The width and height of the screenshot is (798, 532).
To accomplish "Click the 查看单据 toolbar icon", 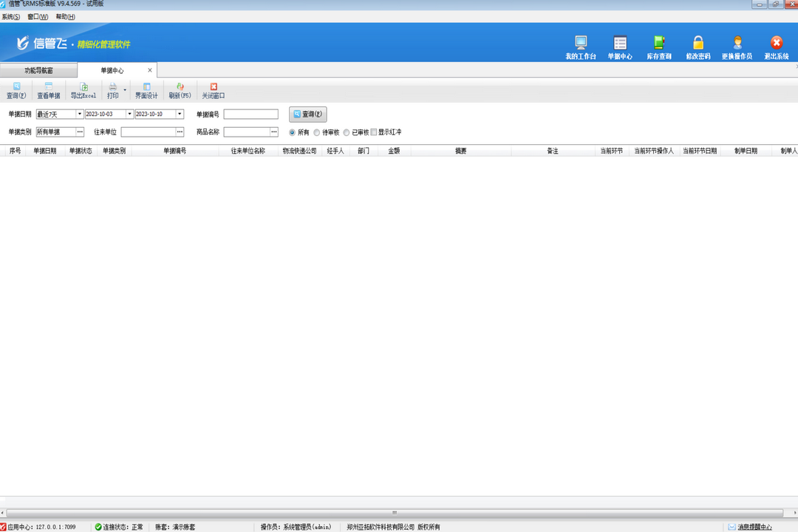I will coord(49,91).
